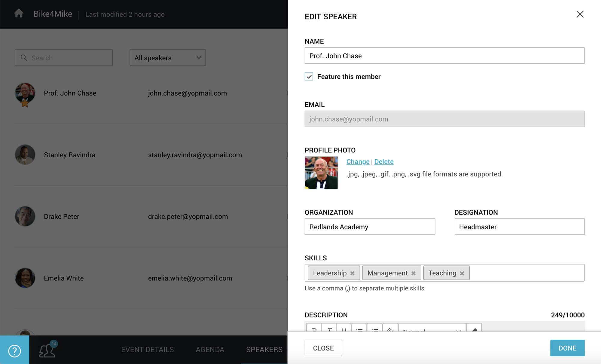Image resolution: width=601 pixels, height=364 pixels.
Task: Switch to the Event Details tab
Action: click(148, 350)
